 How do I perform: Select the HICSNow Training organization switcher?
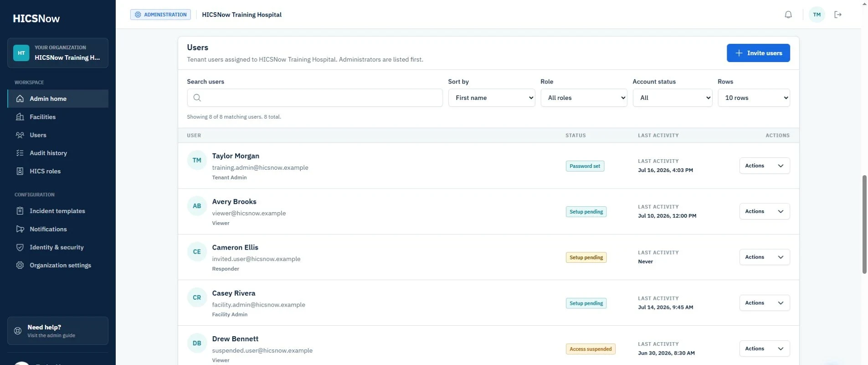[x=58, y=53]
